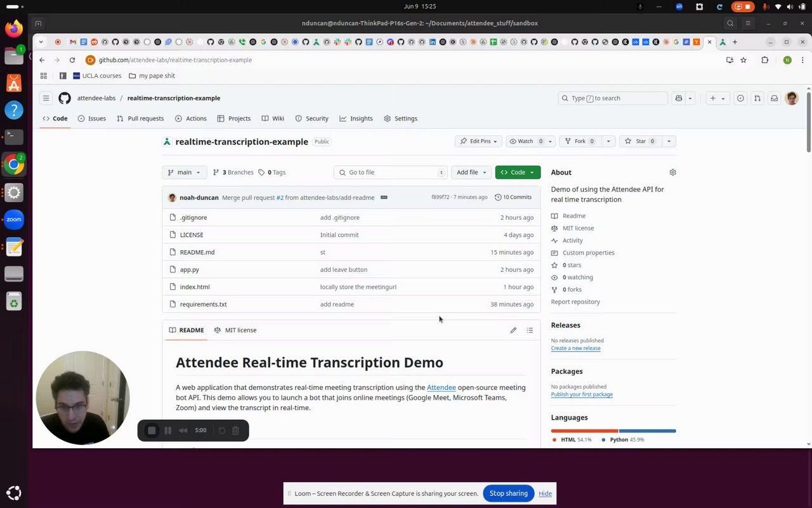
Task: Switch to the MIT license tab
Action: [x=235, y=330]
